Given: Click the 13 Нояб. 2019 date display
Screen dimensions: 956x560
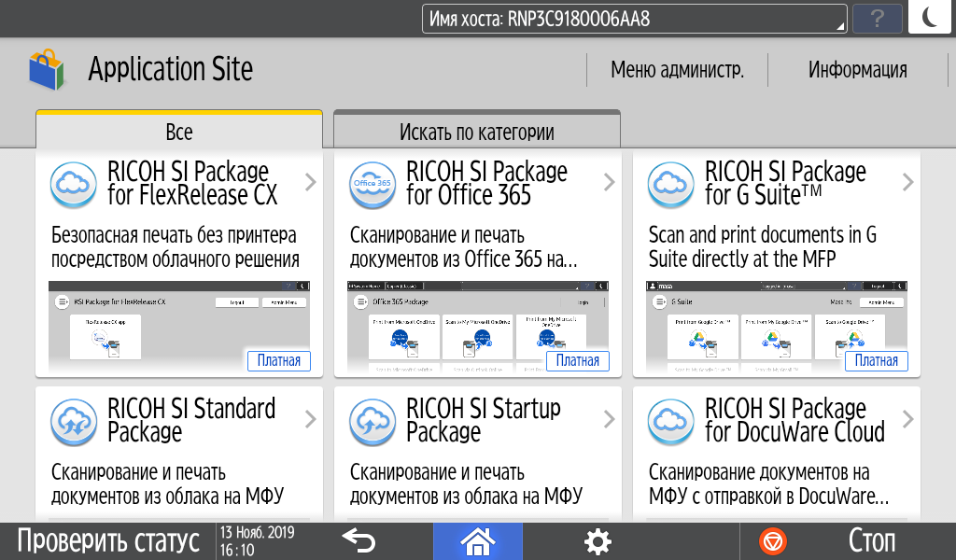Looking at the screenshot, I should point(258,533).
